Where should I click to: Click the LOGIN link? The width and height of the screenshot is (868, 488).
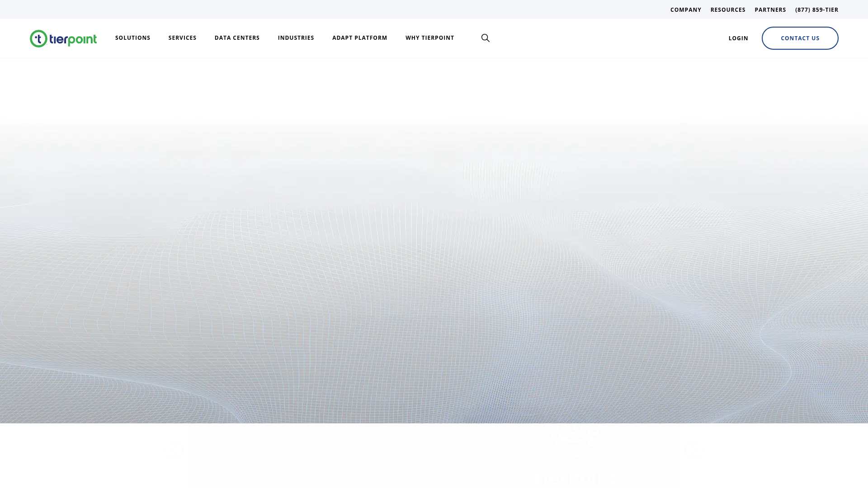click(x=738, y=38)
